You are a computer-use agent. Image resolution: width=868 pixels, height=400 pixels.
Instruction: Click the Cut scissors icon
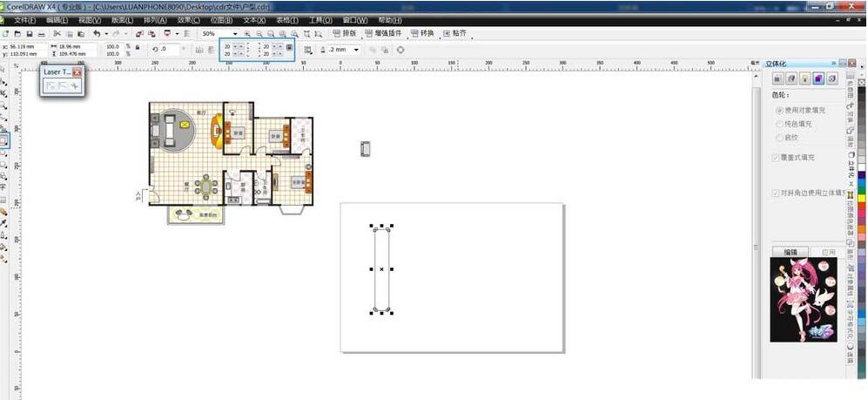pos(57,34)
